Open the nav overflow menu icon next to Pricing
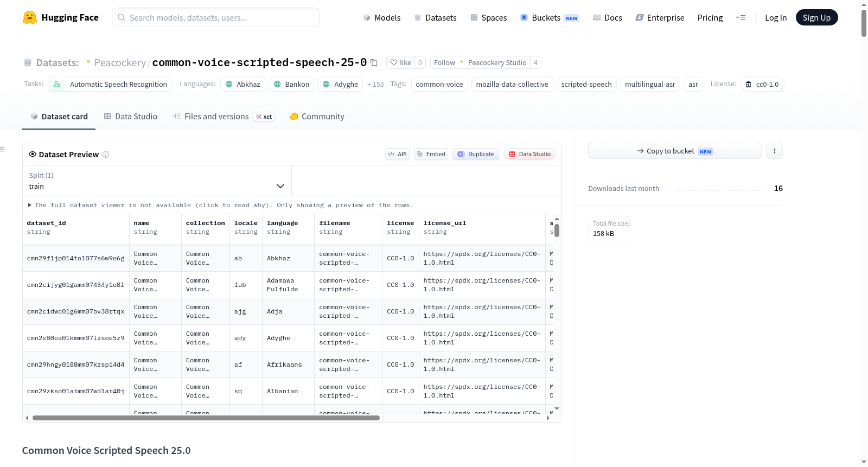This screenshot has height=467, width=868. coord(741,17)
